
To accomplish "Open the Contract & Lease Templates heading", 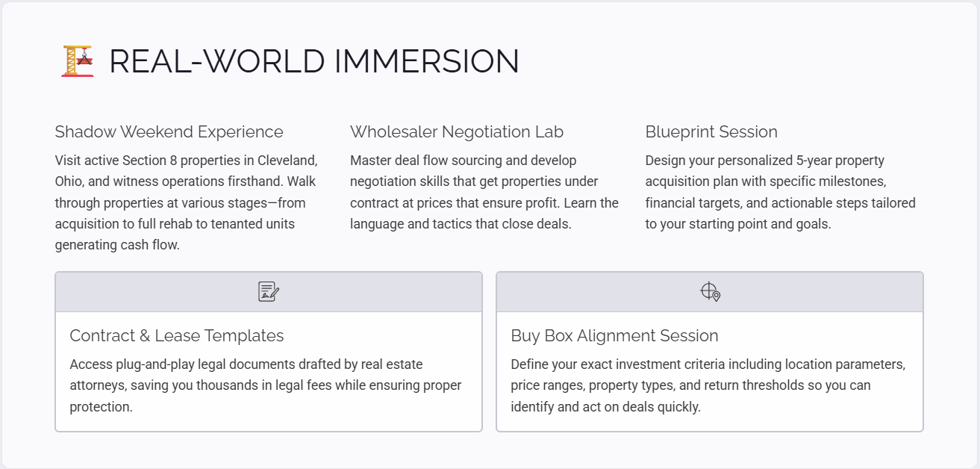I will (x=177, y=336).
